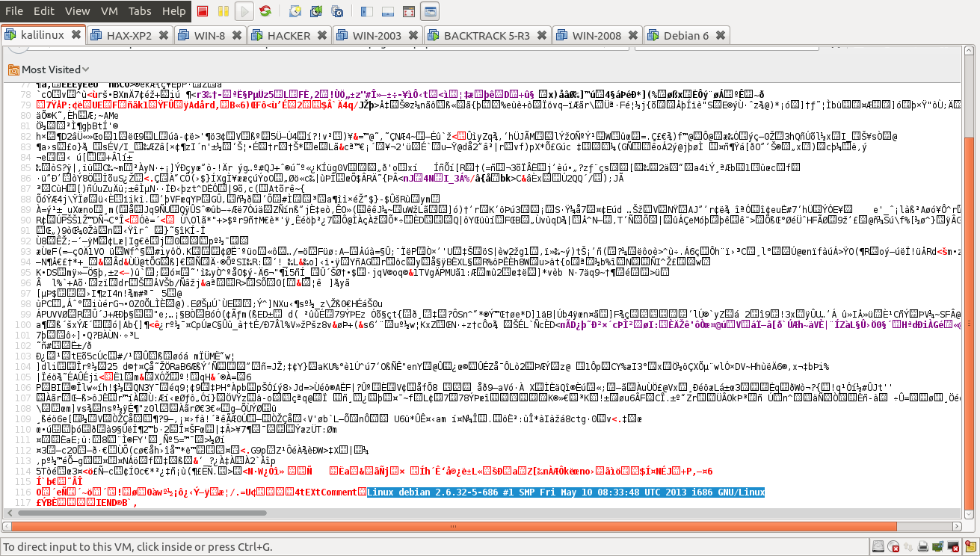Click the red '4tEXtComment' text on line 116
The image size is (980, 556).
coord(325,492)
